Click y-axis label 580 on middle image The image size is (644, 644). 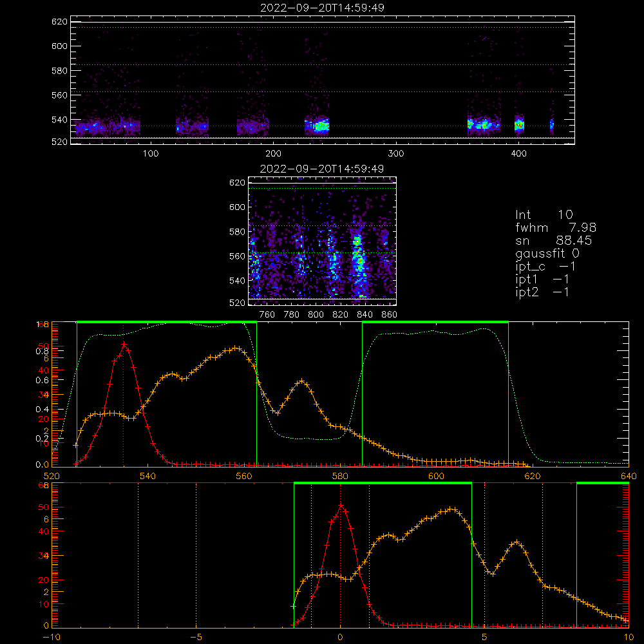point(238,232)
